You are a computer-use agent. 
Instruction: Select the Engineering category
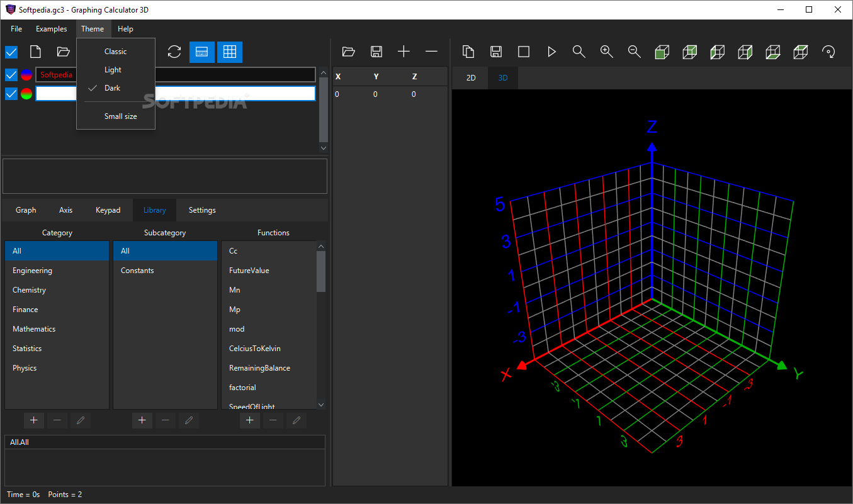click(x=57, y=271)
